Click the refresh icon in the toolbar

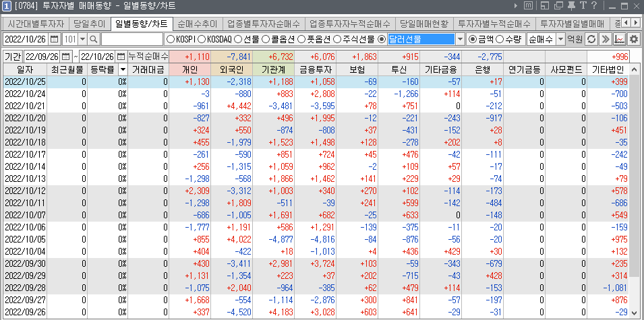click(591, 39)
